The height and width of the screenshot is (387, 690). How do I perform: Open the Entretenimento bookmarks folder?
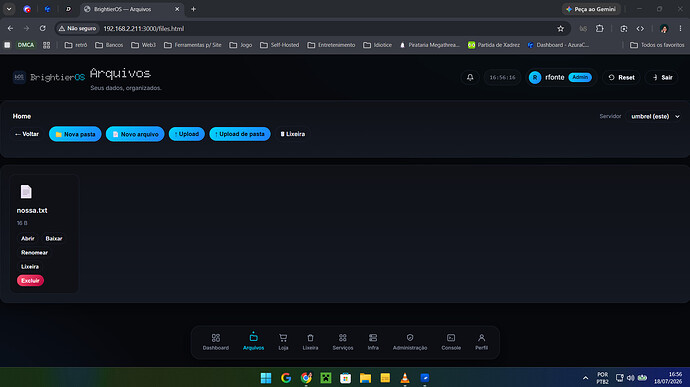[331, 45]
